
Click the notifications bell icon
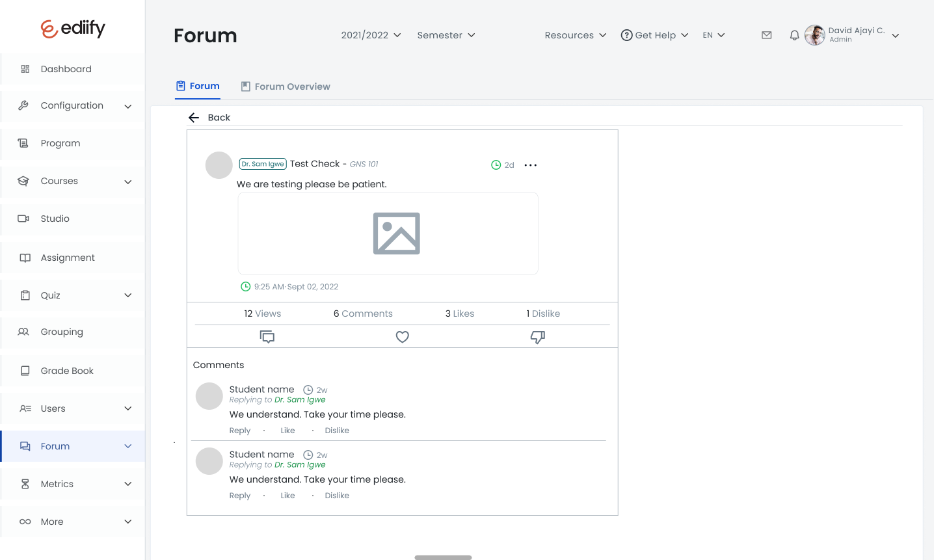794,34
